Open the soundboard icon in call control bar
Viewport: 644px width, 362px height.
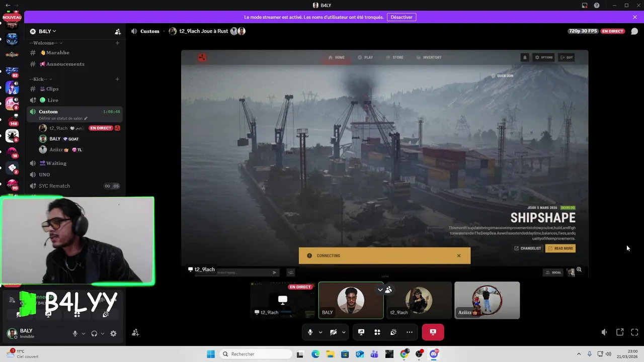[393, 332]
